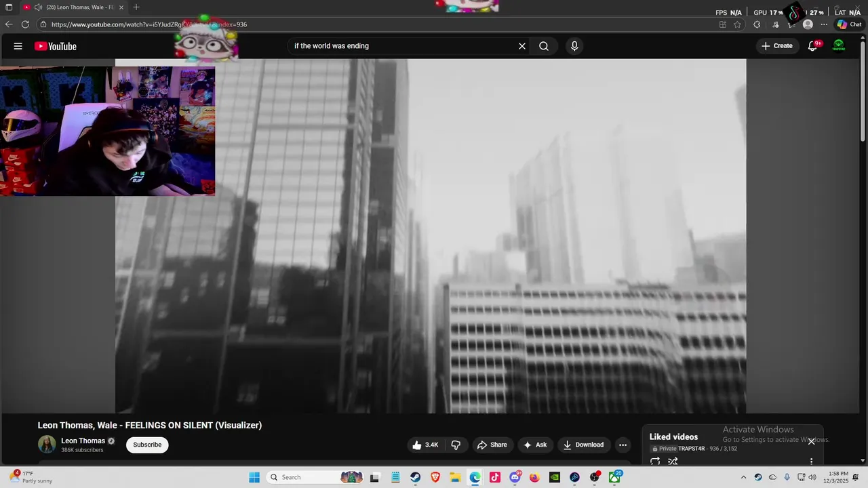Mute the tab via speaker icon
Screen dimensions: 868x488
38,7
